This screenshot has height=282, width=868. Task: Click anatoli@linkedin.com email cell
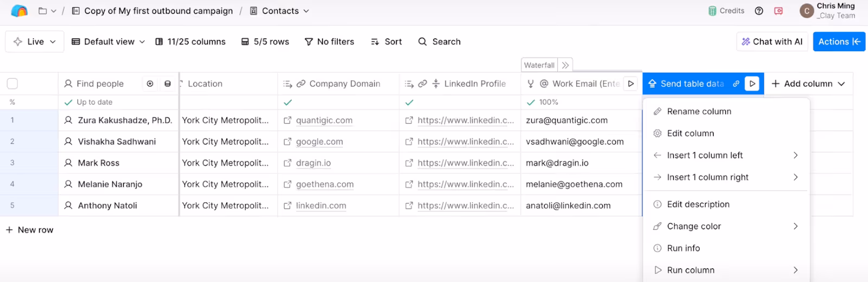582,205
